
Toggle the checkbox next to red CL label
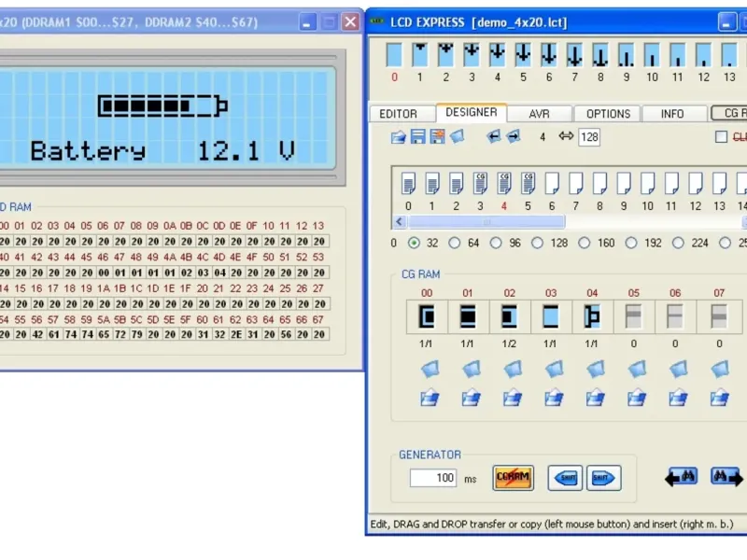721,137
